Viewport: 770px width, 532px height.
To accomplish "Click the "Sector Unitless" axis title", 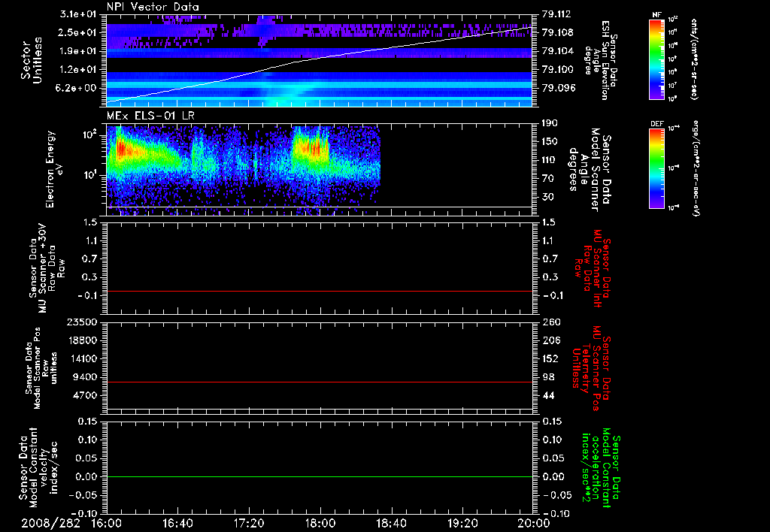I will 32,60.
